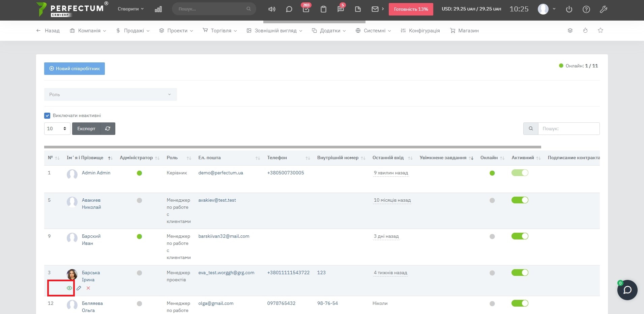Click the Новий співробітник button
The image size is (644, 314).
[x=75, y=68]
